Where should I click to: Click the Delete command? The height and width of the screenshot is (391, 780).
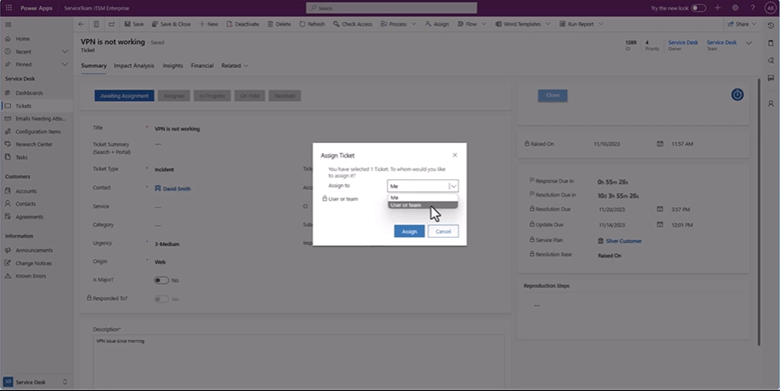click(x=279, y=24)
